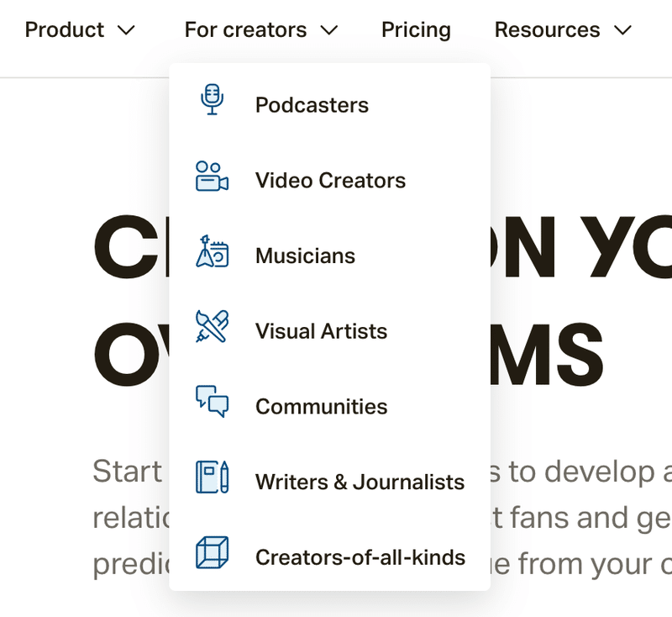Viewport: 672px width, 617px height.
Task: Click the guitar icon beside Musicians
Action: pyautogui.click(x=212, y=251)
